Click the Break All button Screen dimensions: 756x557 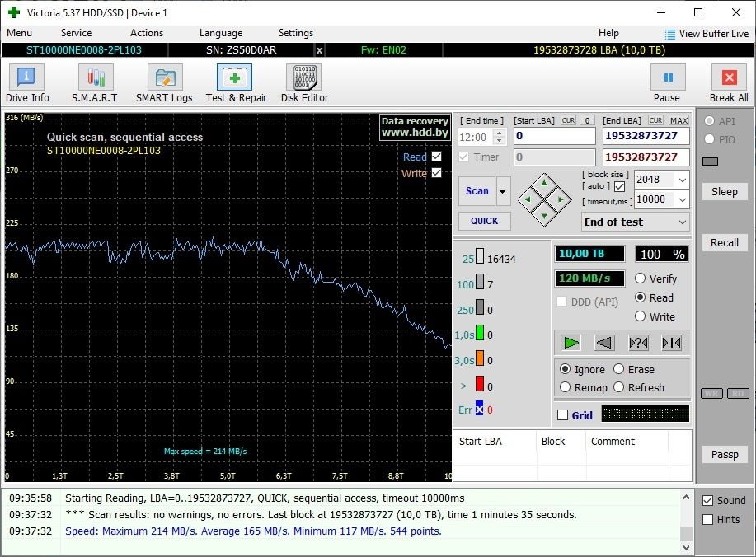coord(729,83)
